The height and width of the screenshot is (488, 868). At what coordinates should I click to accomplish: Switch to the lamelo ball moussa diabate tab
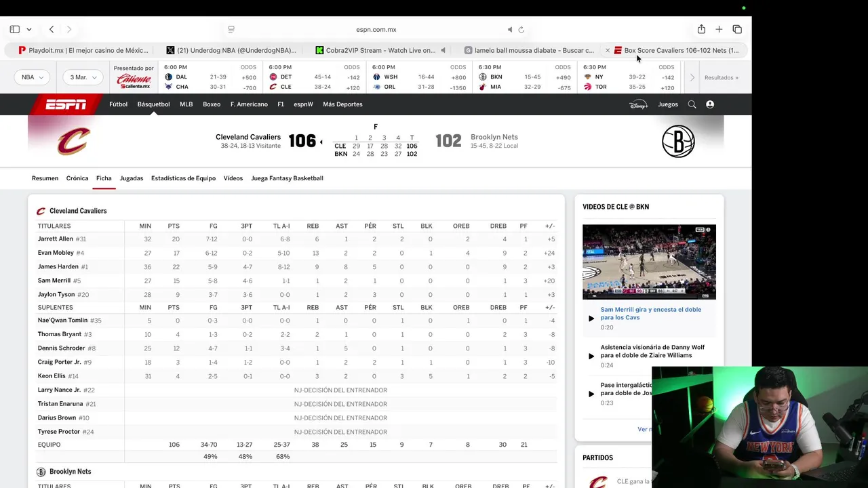click(x=528, y=50)
